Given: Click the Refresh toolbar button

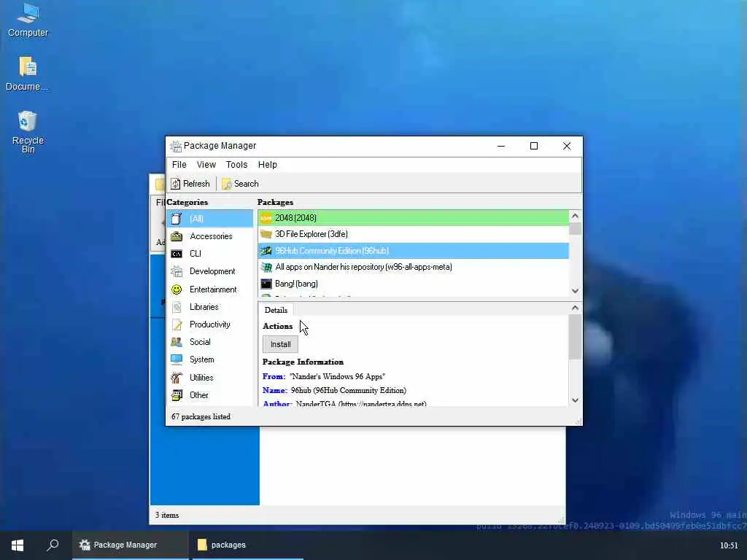Looking at the screenshot, I should (x=190, y=184).
